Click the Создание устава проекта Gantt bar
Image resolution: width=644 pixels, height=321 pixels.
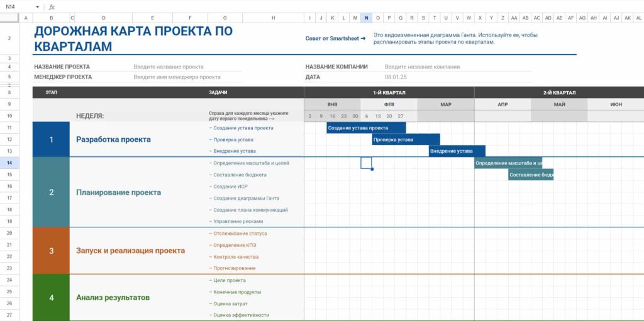(x=365, y=128)
